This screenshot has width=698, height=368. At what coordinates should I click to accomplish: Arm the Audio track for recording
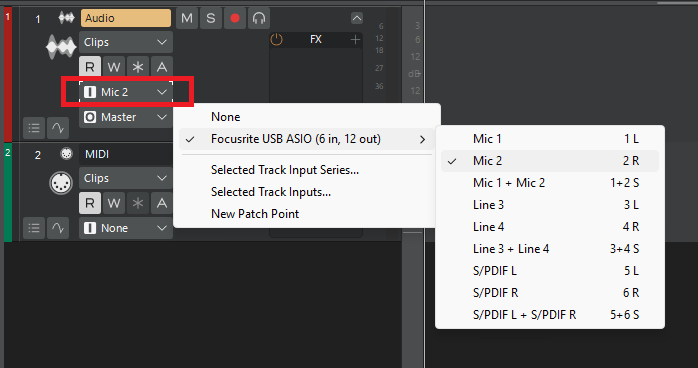tap(235, 18)
